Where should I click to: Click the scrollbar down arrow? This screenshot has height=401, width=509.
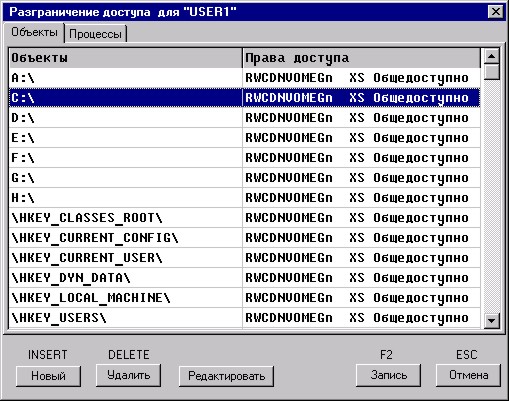tap(492, 321)
